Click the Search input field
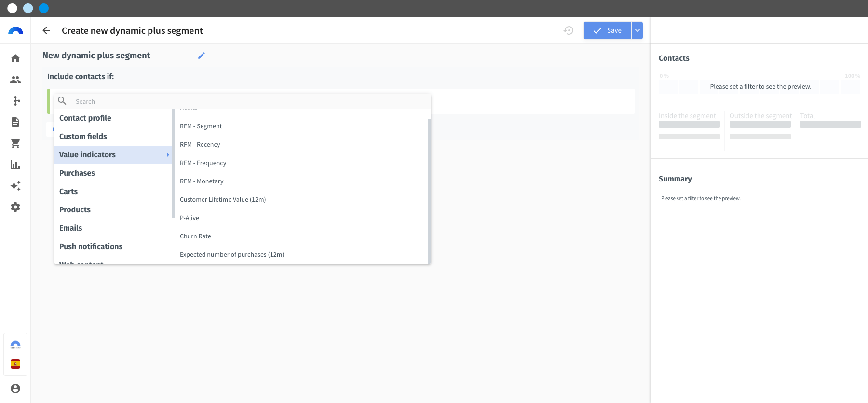This screenshot has height=403, width=868. (x=251, y=101)
